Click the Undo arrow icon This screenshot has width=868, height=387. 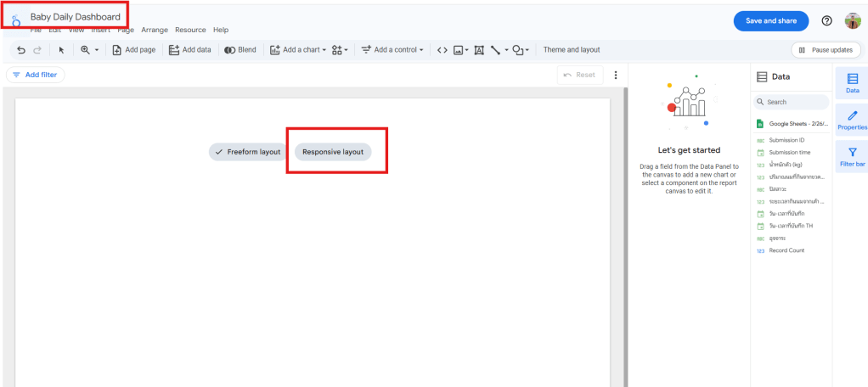click(21, 50)
